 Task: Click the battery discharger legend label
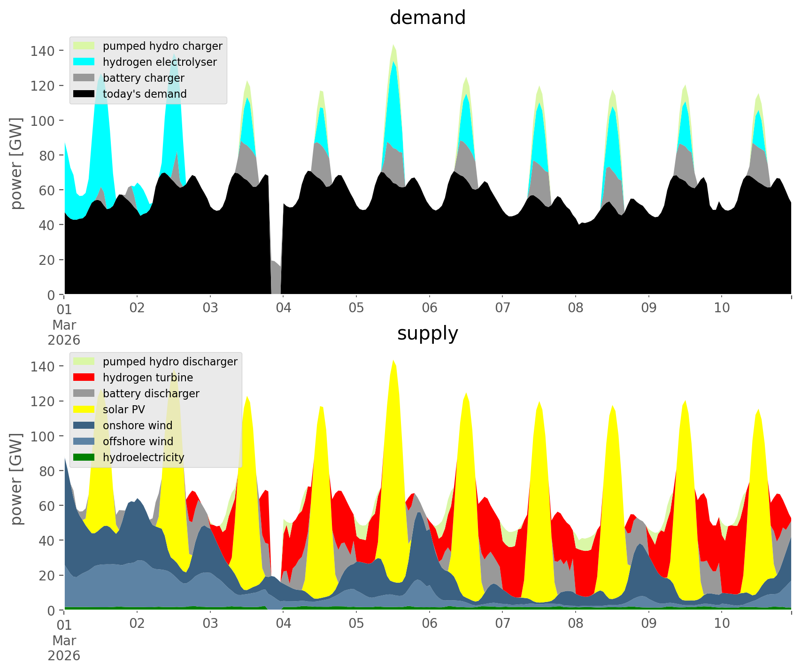(151, 394)
